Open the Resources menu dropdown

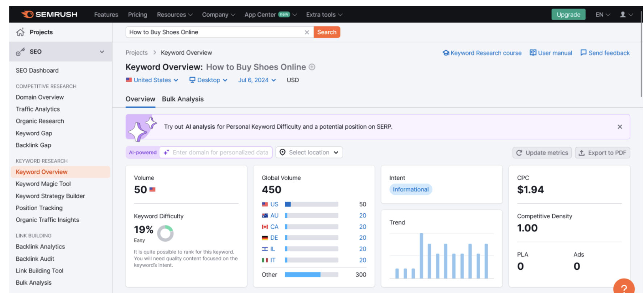pos(175,14)
